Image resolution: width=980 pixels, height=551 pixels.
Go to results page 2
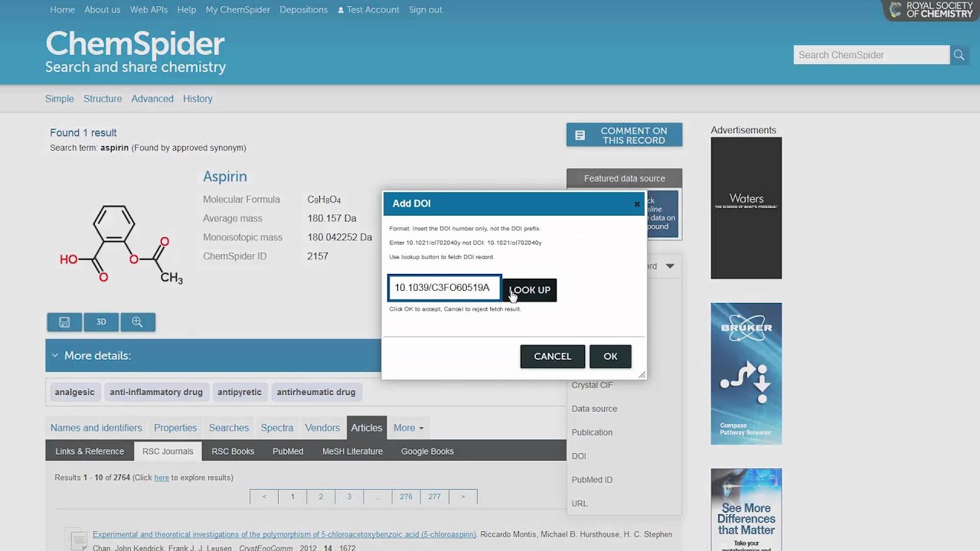(x=321, y=497)
